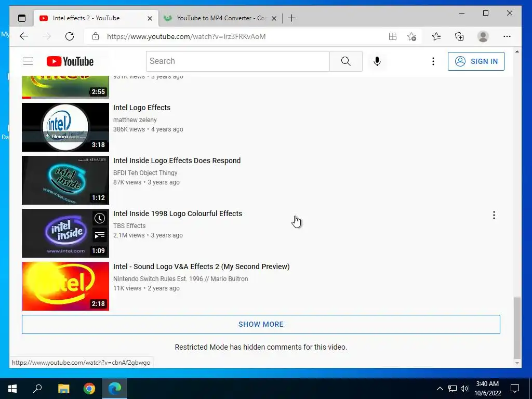Click scrollbar down arrow
532x399 pixels.
pyautogui.click(x=517, y=363)
